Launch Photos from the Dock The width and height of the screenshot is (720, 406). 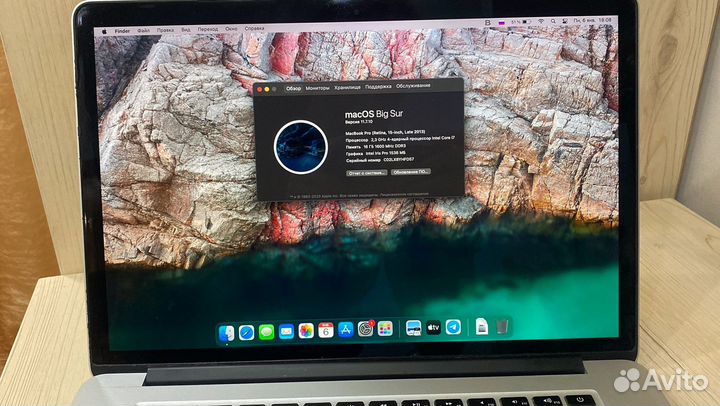click(x=306, y=331)
